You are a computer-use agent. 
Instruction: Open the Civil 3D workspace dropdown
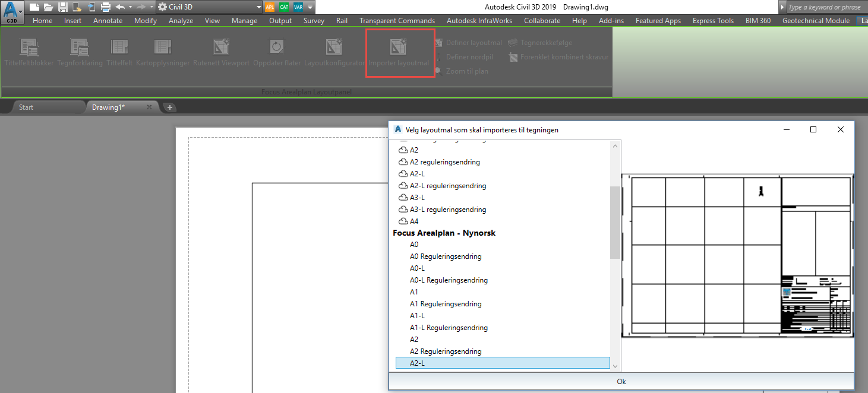click(x=209, y=7)
